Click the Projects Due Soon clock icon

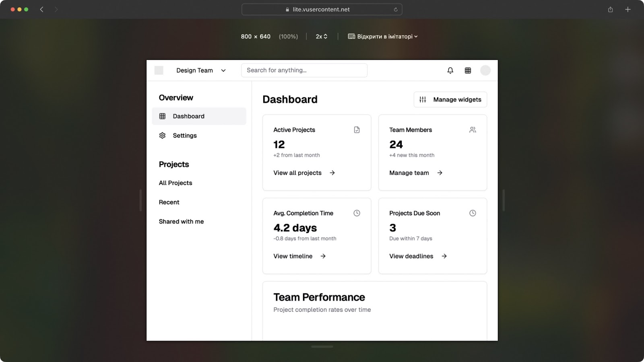(x=473, y=213)
